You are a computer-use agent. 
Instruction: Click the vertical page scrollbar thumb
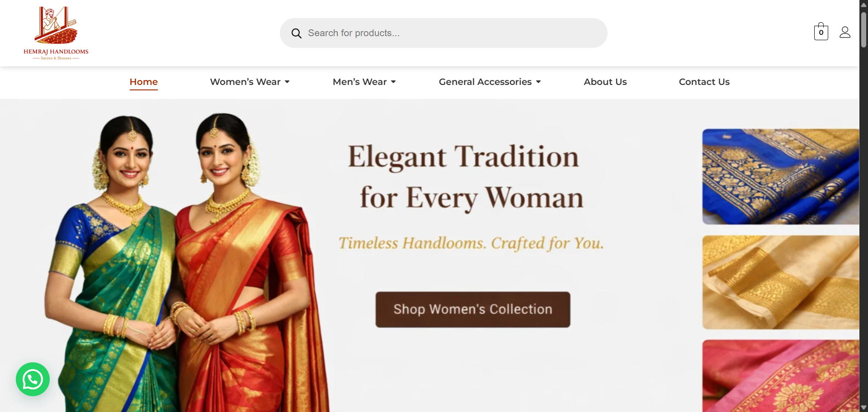pyautogui.click(x=863, y=29)
